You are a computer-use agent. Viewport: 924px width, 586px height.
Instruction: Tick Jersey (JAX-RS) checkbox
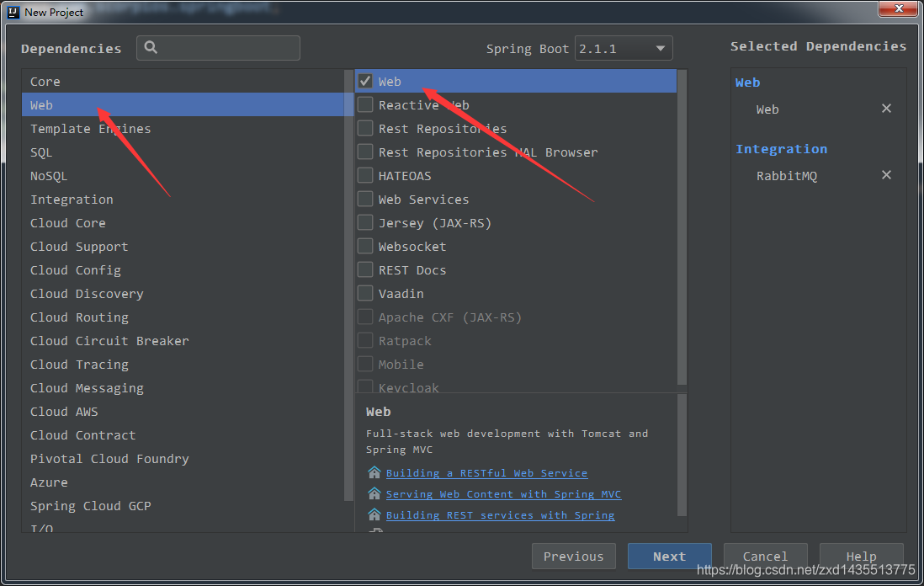click(365, 223)
